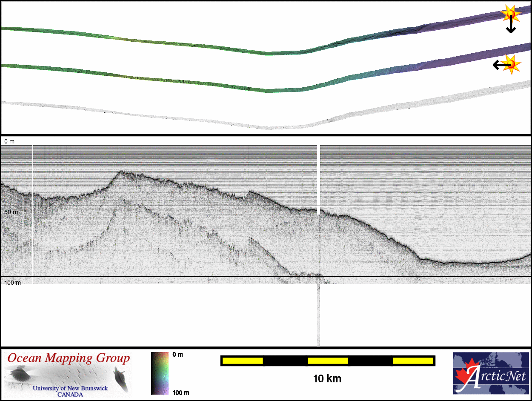This screenshot has width=532, height=401.
Task: Open the ArcticNet logo
Action: click(x=491, y=373)
